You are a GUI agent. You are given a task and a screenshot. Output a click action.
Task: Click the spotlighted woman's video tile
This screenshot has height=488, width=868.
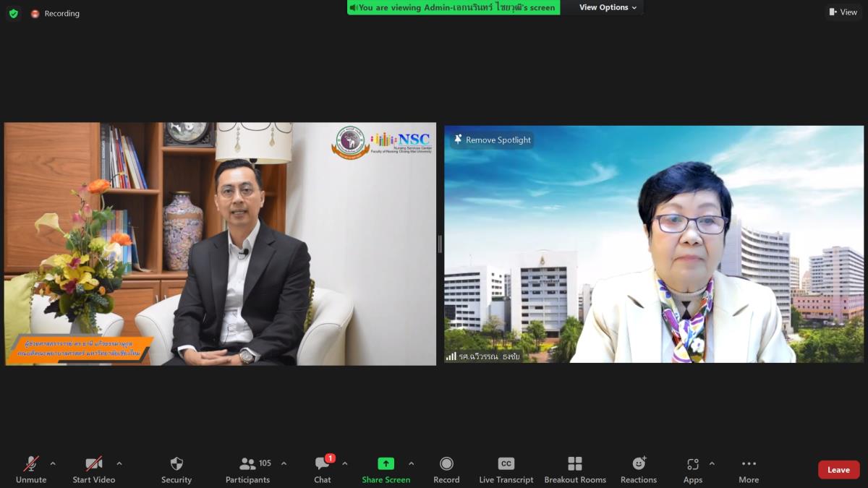click(654, 244)
